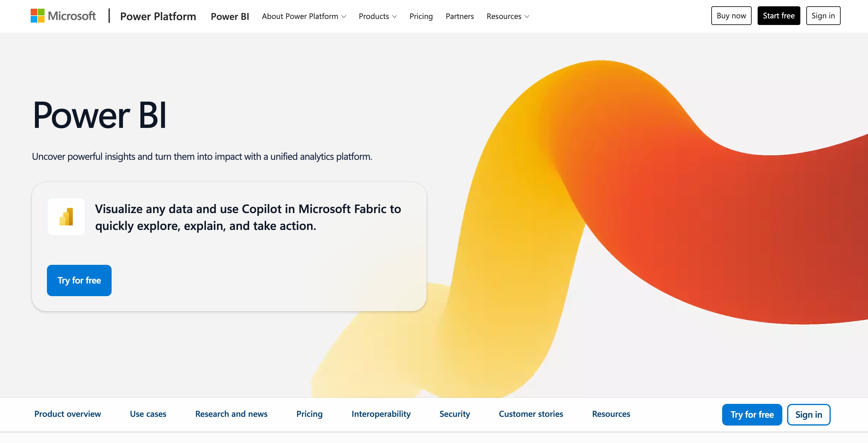Click the Microsoft logo
This screenshot has width=868, height=443.
click(63, 16)
